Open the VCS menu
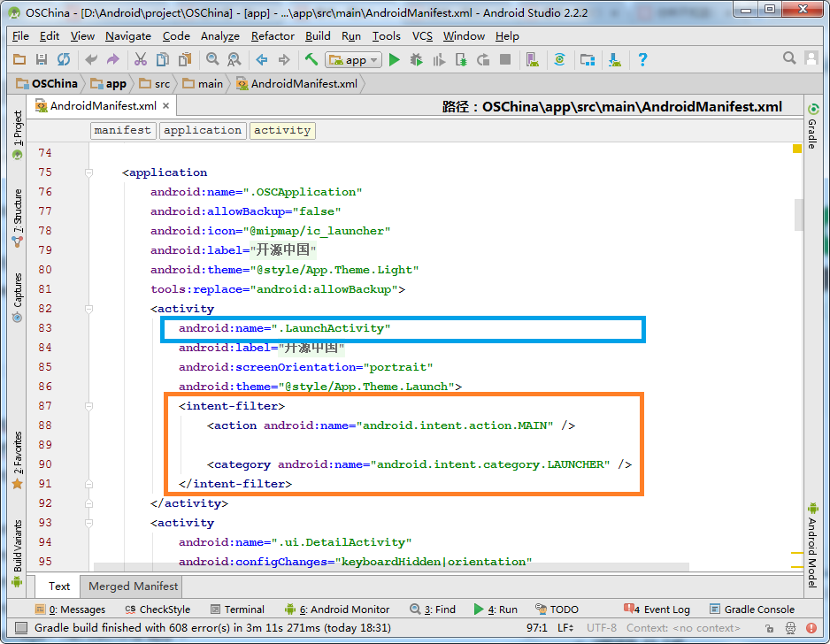This screenshot has height=644, width=830. click(x=422, y=36)
